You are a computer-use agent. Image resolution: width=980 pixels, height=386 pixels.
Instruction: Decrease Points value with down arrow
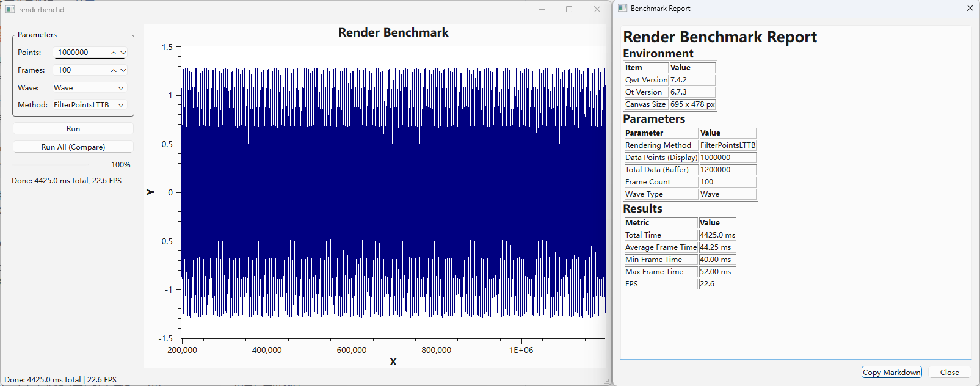pyautogui.click(x=123, y=53)
